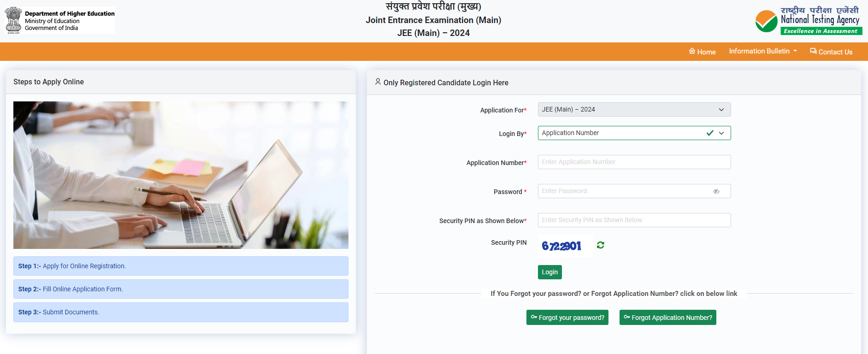Image resolution: width=868 pixels, height=354 pixels.
Task: Select the Security PIN entry field
Action: coord(634,220)
